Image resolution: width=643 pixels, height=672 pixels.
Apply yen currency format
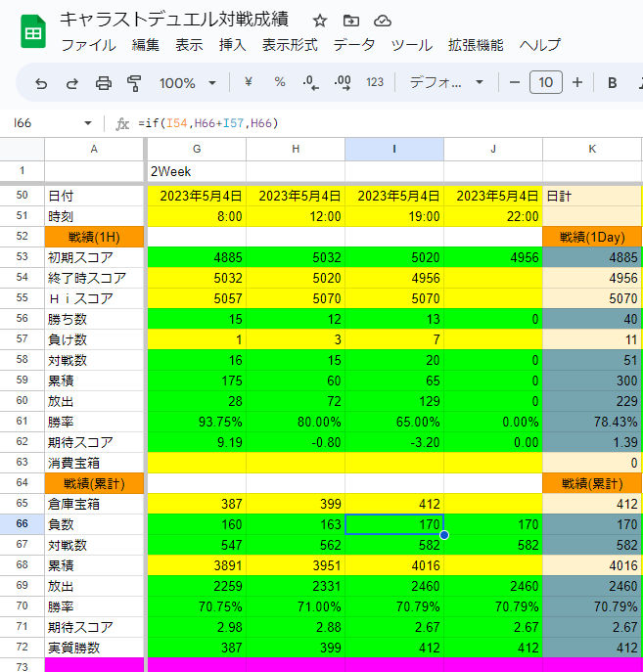tap(249, 83)
